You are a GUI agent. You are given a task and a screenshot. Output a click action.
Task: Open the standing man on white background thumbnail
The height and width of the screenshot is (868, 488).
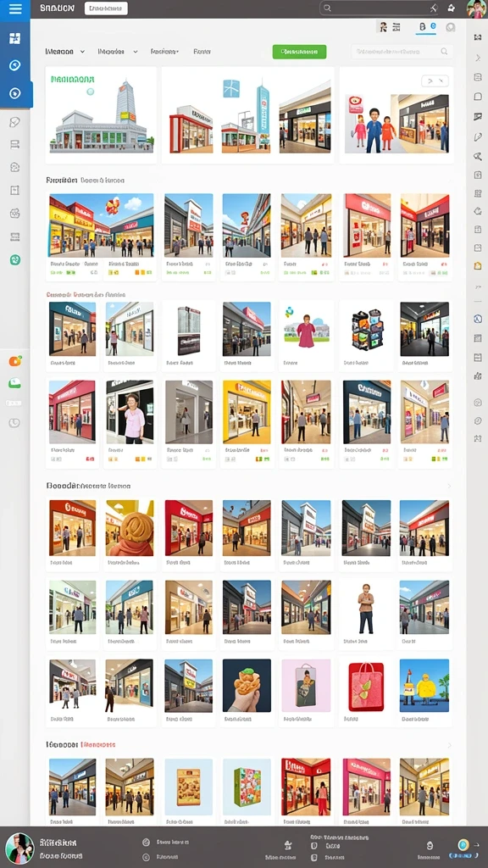tap(366, 607)
